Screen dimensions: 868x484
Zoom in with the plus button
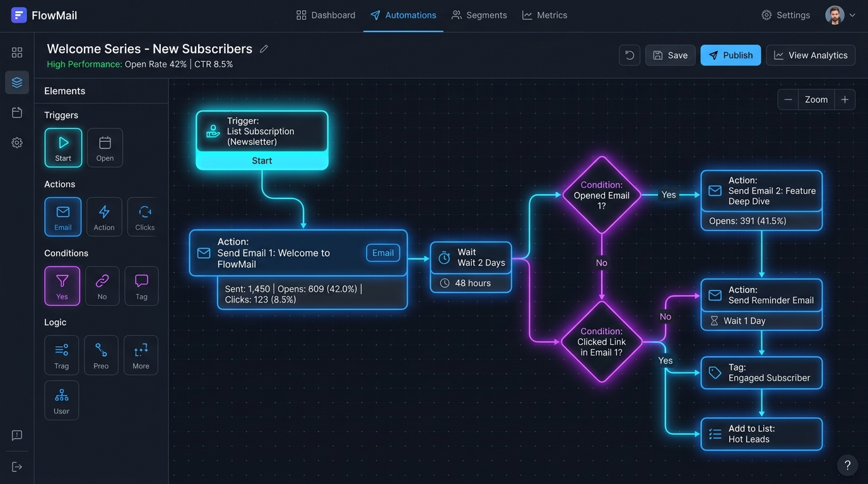click(x=845, y=100)
